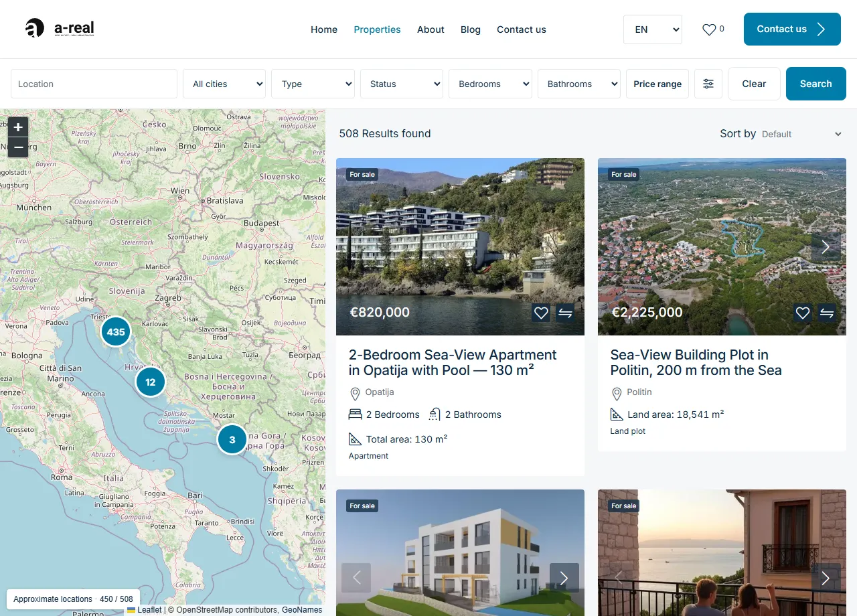This screenshot has height=616, width=857.
Task: Expand the Bedrooms filter dropdown
Action: click(x=490, y=84)
